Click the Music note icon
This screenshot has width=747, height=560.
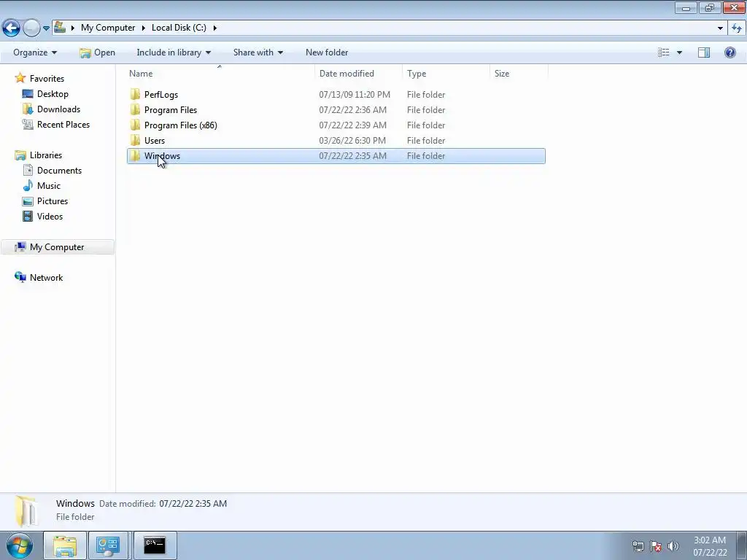click(x=28, y=185)
